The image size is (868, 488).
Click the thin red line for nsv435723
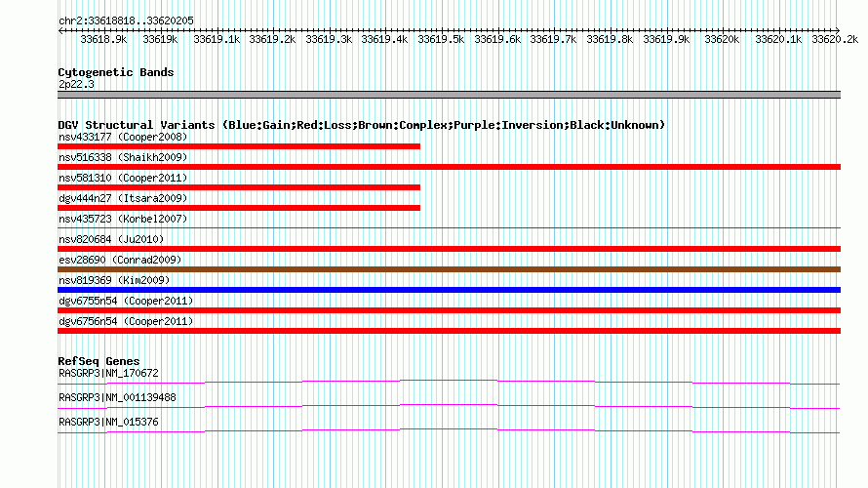449,227
